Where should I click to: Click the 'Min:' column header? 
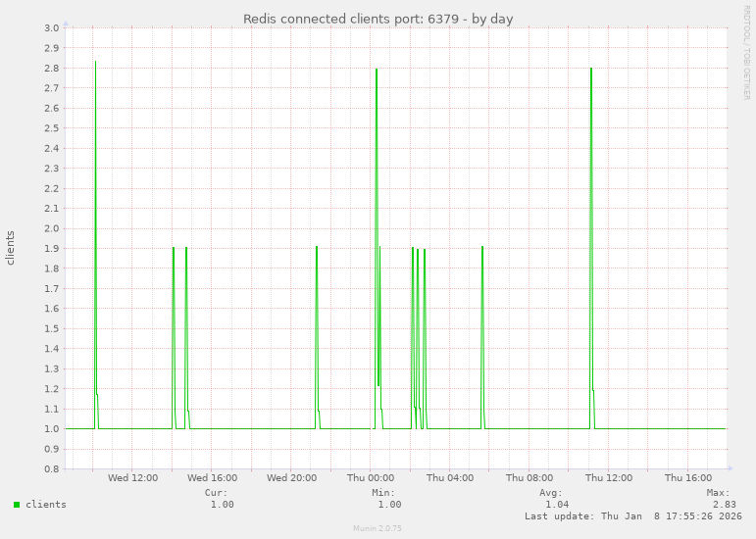coord(383,493)
